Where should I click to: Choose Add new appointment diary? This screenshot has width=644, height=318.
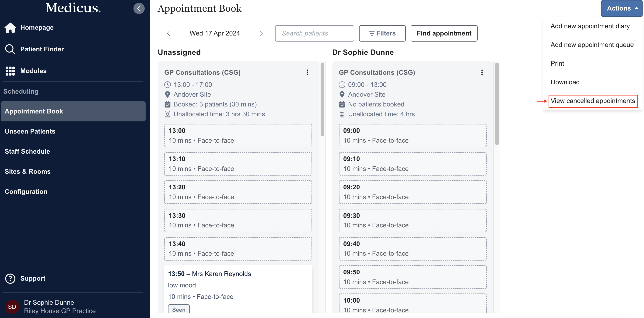pyautogui.click(x=590, y=26)
